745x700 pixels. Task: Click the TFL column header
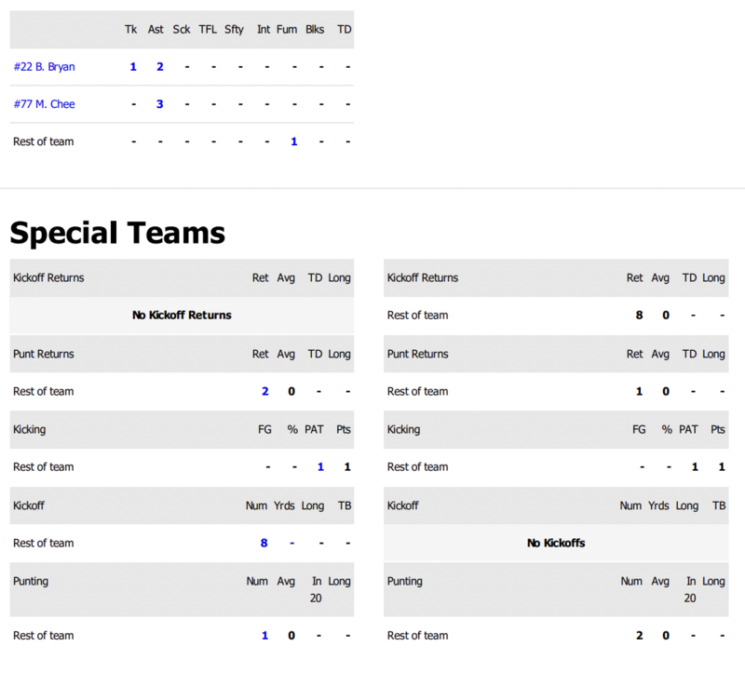pos(208,30)
